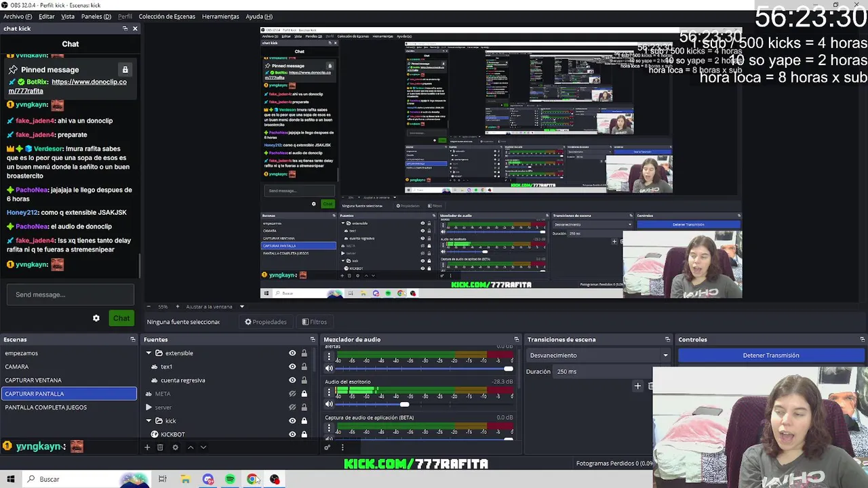Open Desvanecimiento transition dropdown
Viewport: 868px width, 488px height.
coord(599,355)
